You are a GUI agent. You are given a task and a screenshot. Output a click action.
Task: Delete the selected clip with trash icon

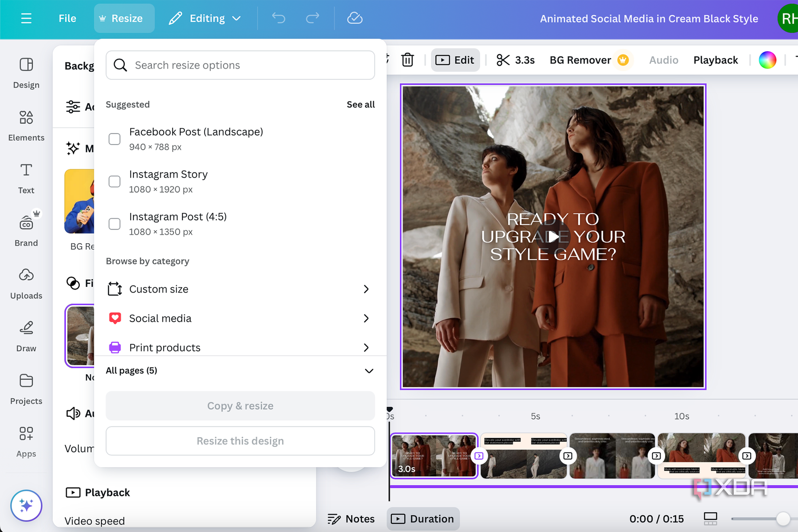click(x=407, y=60)
